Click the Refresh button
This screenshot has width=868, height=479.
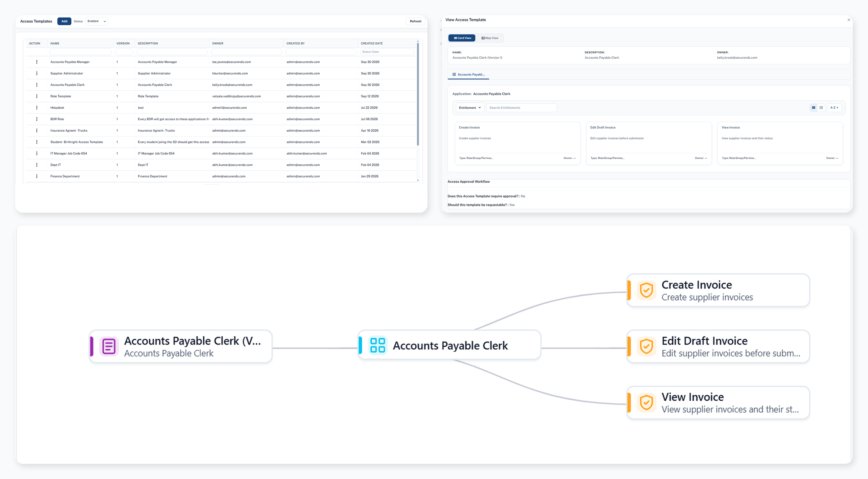coord(416,21)
